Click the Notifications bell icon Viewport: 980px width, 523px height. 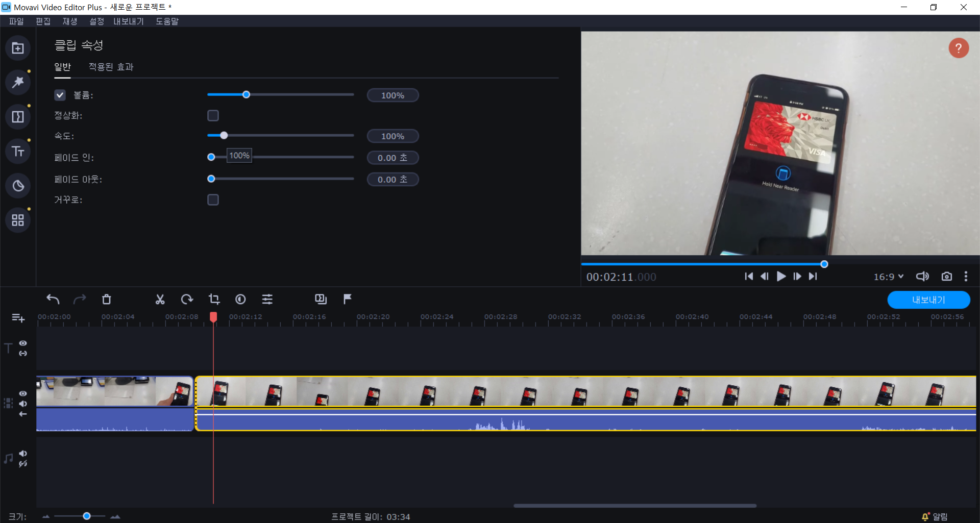pos(925,516)
